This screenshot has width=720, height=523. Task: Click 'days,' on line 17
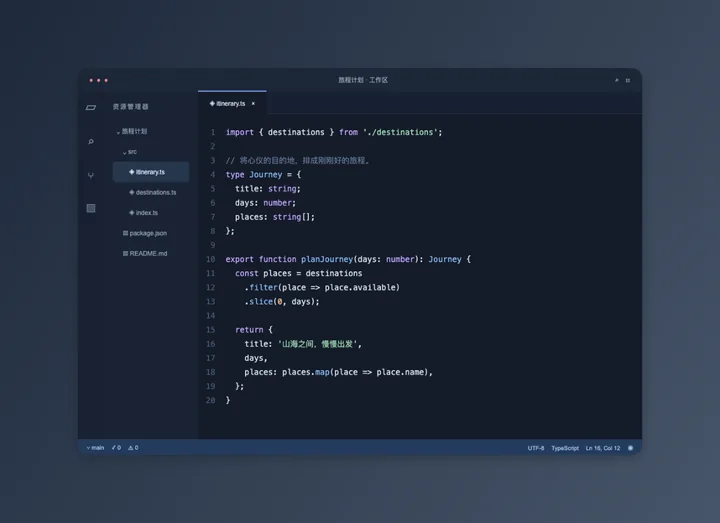click(256, 358)
